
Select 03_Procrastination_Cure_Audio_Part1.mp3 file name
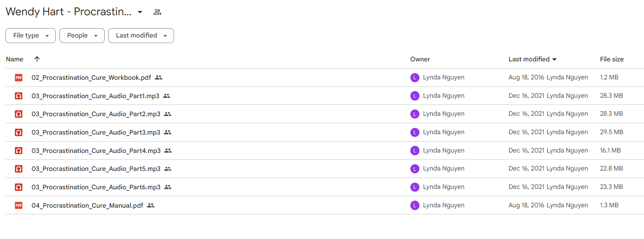pos(96,96)
